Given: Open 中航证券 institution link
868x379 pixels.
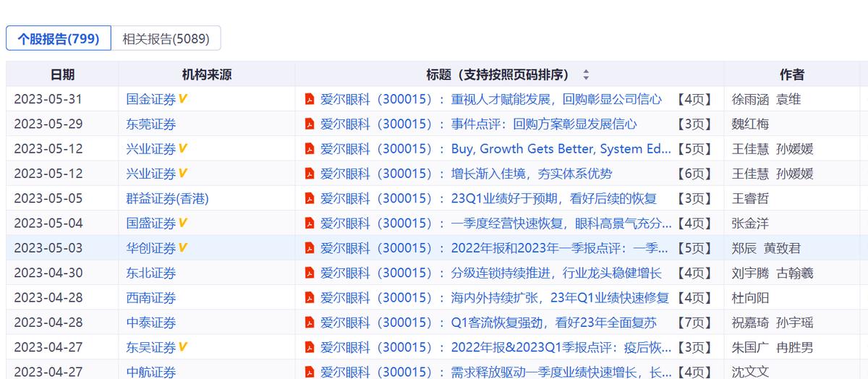Looking at the screenshot, I should click(151, 372).
